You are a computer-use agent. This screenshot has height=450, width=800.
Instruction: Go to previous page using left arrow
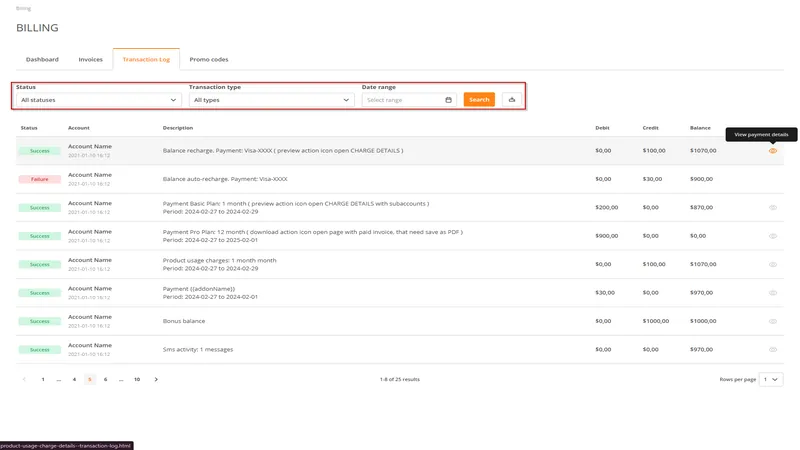[24, 380]
